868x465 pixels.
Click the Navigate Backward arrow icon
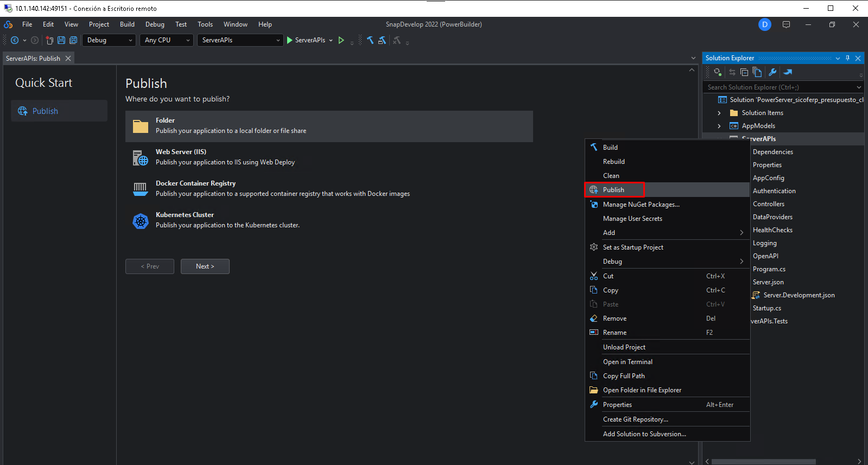pyautogui.click(x=15, y=40)
